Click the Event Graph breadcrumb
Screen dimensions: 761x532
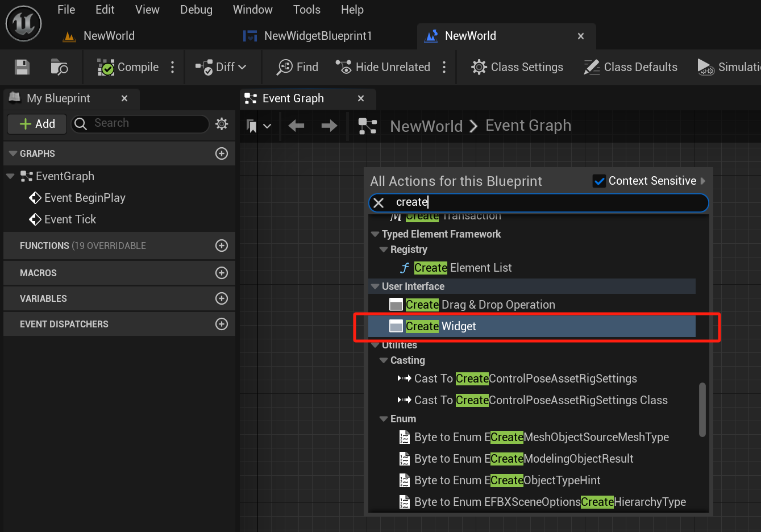point(528,126)
